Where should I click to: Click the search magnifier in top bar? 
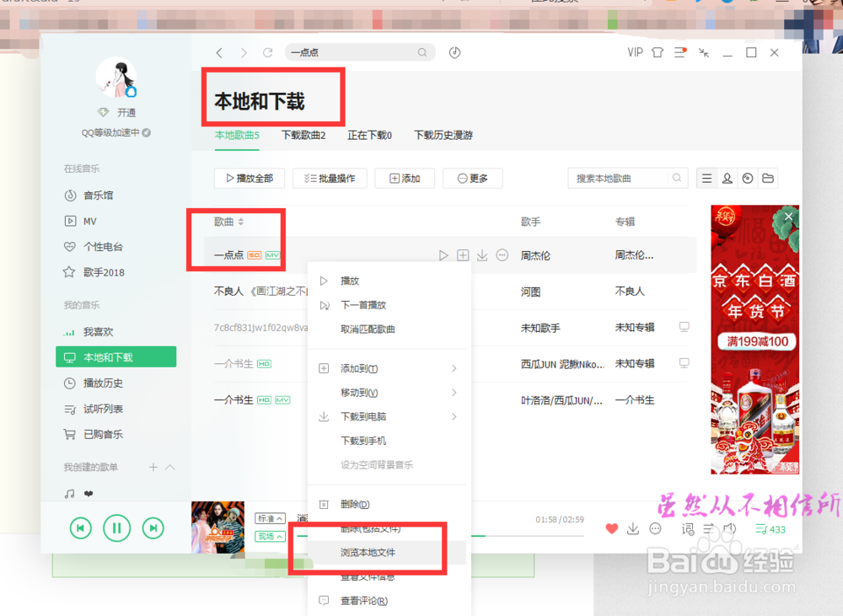(x=422, y=53)
